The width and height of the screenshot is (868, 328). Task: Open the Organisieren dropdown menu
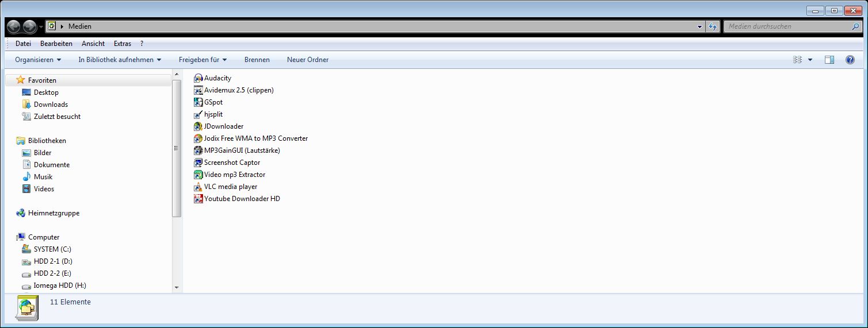tap(39, 60)
